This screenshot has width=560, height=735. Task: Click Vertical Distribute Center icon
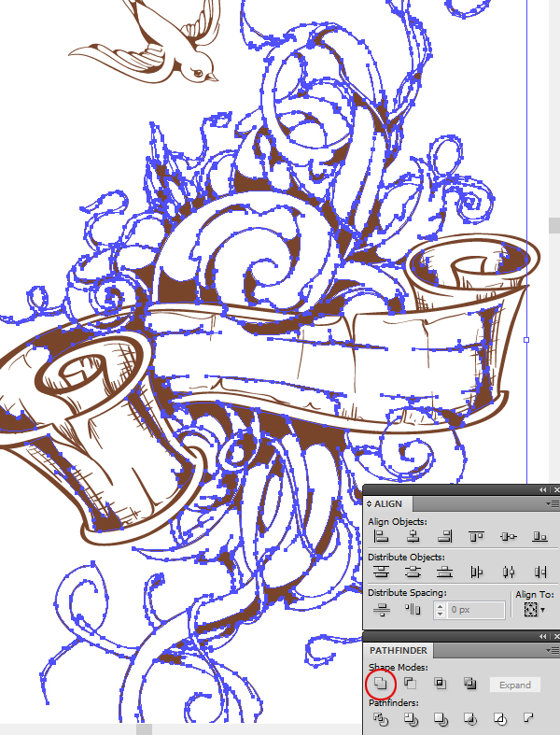(413, 572)
